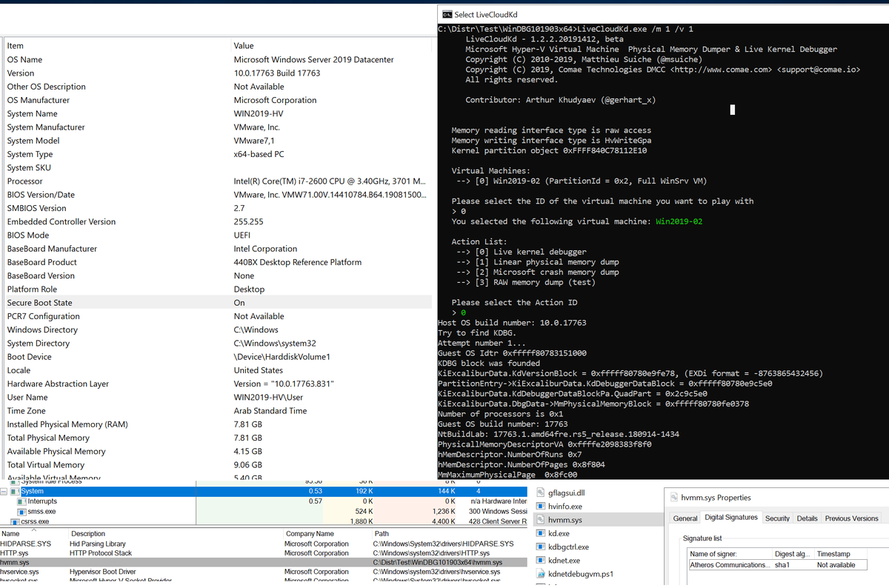
Task: Click the hvinfo.exe file icon
Action: pyautogui.click(x=539, y=507)
